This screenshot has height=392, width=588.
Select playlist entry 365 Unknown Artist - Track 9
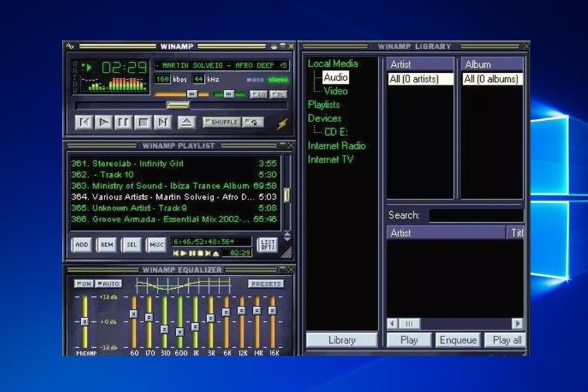(174, 208)
